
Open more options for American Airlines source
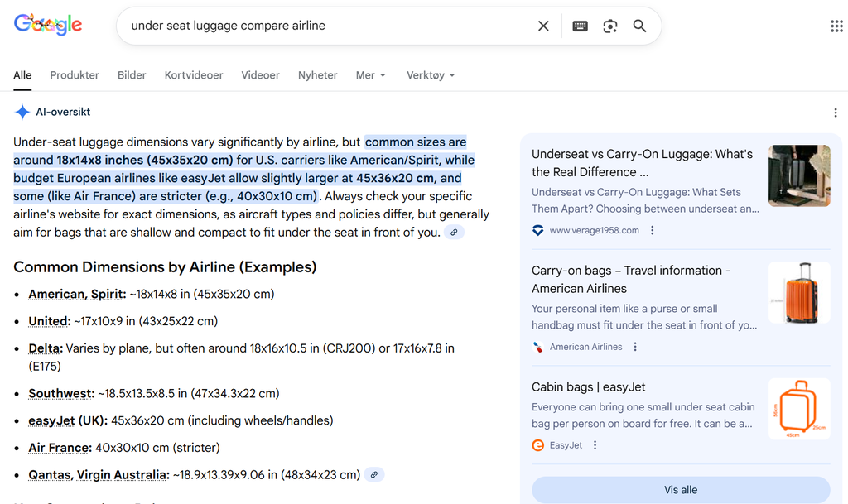click(635, 348)
